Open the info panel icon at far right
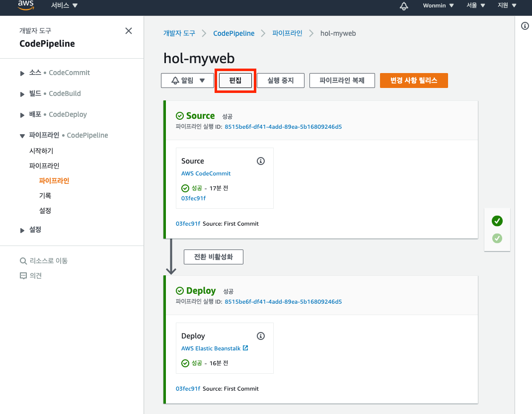This screenshot has height=414, width=532. 525,26
